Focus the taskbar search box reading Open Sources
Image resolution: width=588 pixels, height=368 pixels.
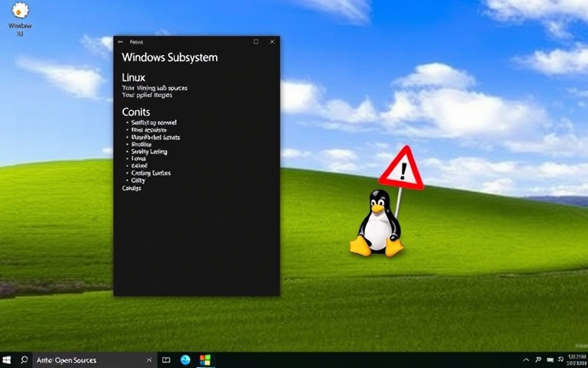click(x=94, y=360)
